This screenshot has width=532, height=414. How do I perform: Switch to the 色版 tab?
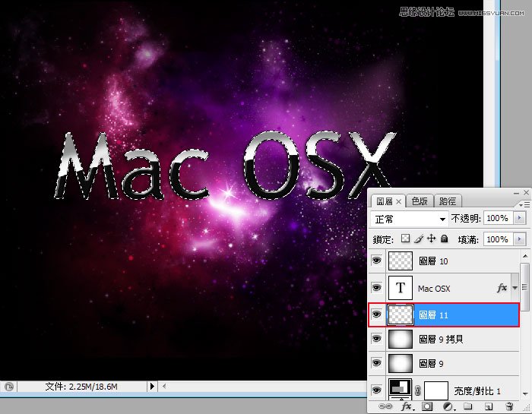[420, 201]
